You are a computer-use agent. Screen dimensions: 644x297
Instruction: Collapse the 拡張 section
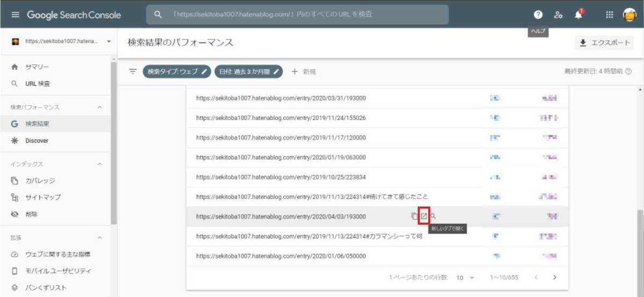point(100,237)
